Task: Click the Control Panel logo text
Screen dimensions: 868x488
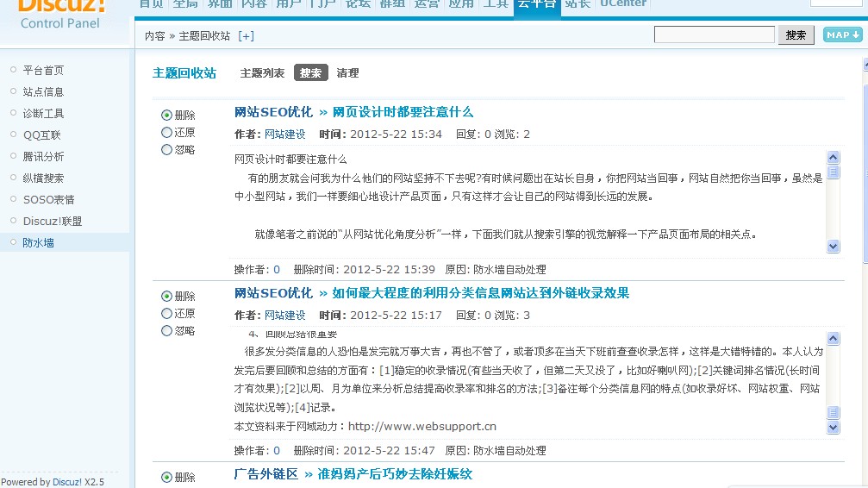Action: [60, 23]
